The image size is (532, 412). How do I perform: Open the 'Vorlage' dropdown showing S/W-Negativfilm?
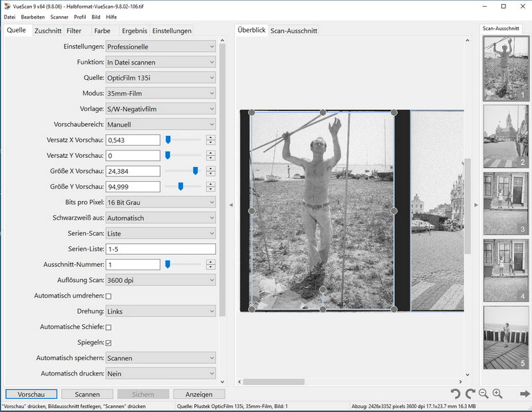[x=160, y=108]
